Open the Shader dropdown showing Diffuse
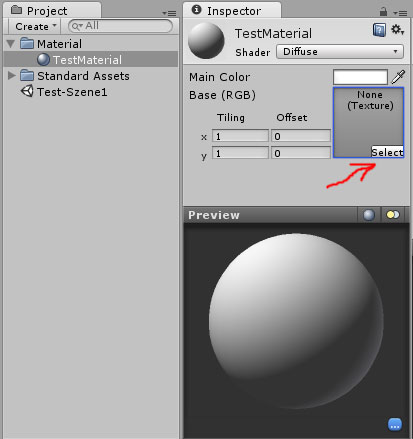Screen dimensions: 413x439 click(340, 52)
